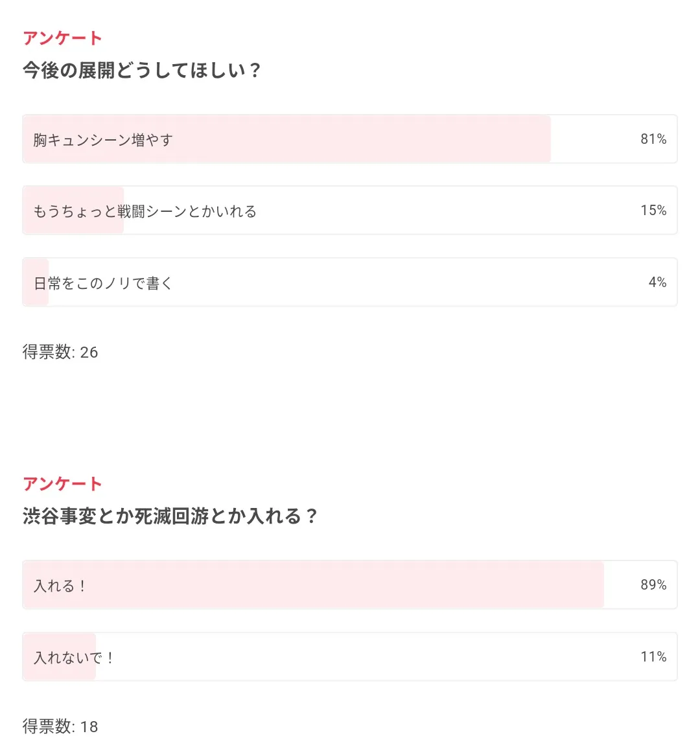The height and width of the screenshot is (749, 700).
Task: Click the 4% result label
Action: pyautogui.click(x=657, y=282)
